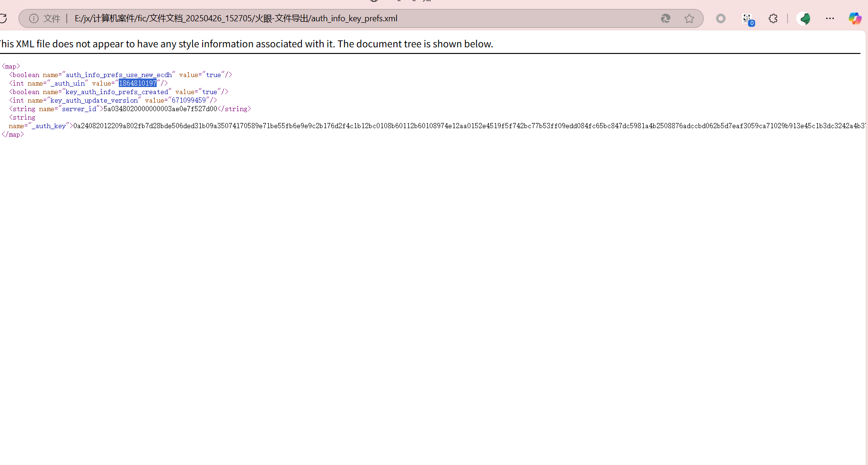Viewport: 868px width, 465px height.
Task: Open the crocodile profile avatar
Action: pyautogui.click(x=804, y=18)
